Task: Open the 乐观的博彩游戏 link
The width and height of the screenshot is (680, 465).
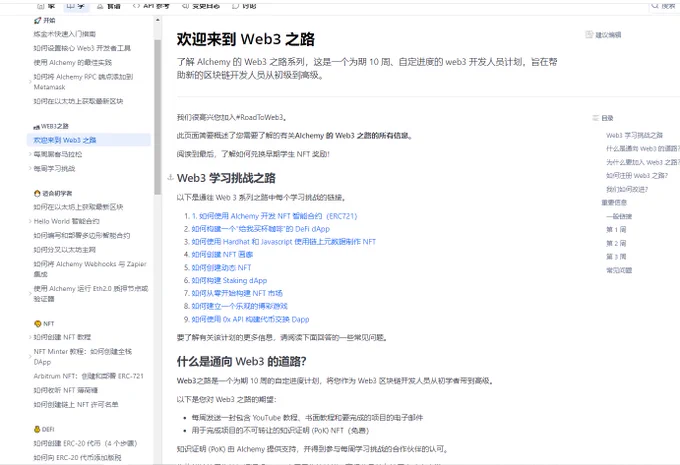Action: [x=239, y=306]
